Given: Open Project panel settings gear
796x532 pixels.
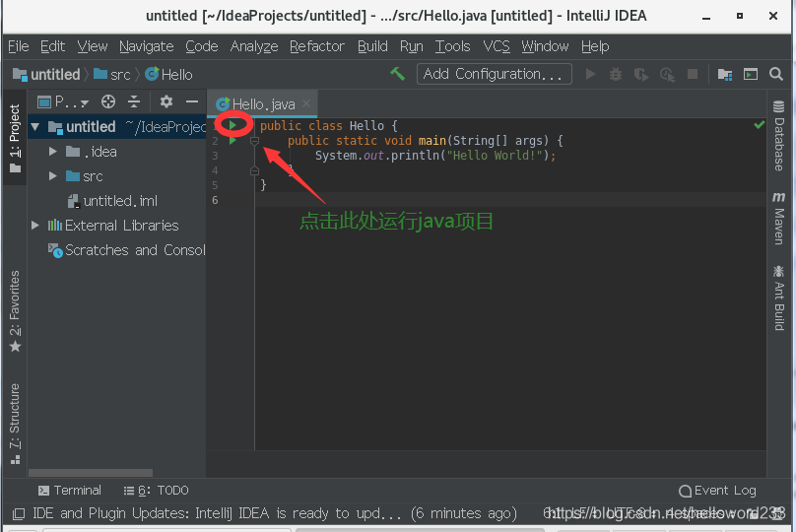Looking at the screenshot, I should coord(166,102).
